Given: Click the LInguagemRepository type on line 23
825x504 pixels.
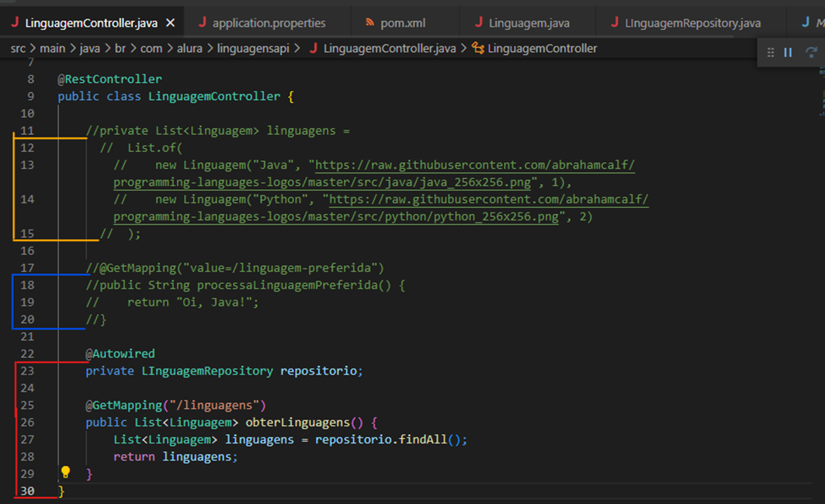Looking at the screenshot, I should click(206, 371).
